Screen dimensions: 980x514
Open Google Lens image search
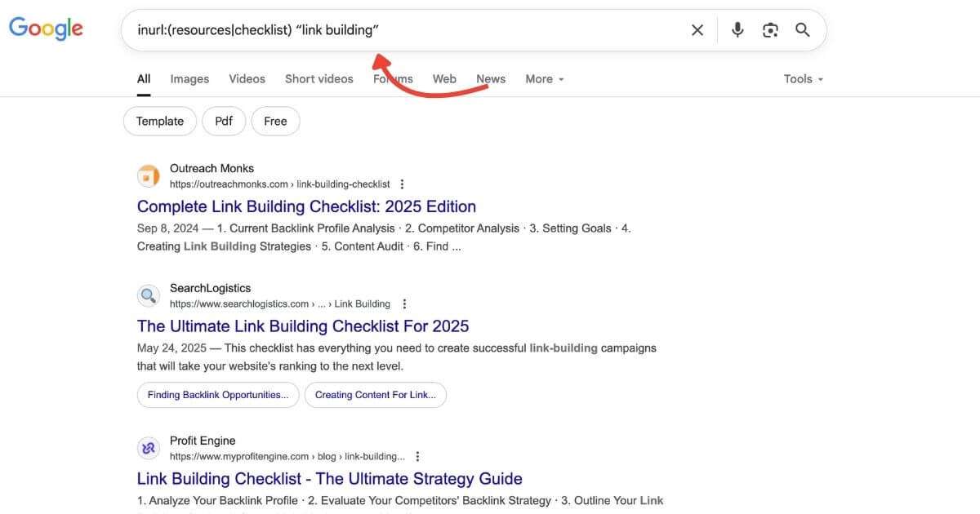[769, 29]
